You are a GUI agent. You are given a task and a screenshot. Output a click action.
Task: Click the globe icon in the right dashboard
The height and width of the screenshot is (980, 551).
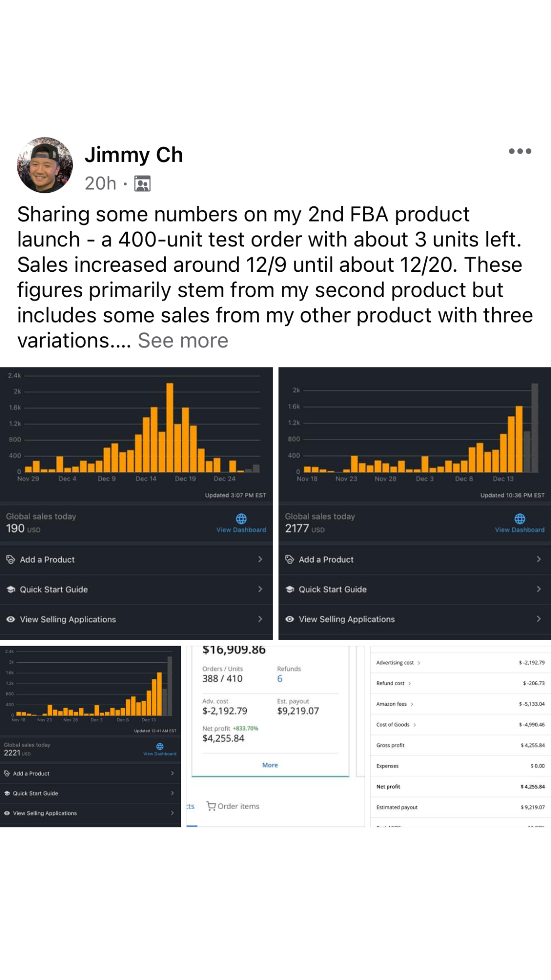click(x=520, y=519)
